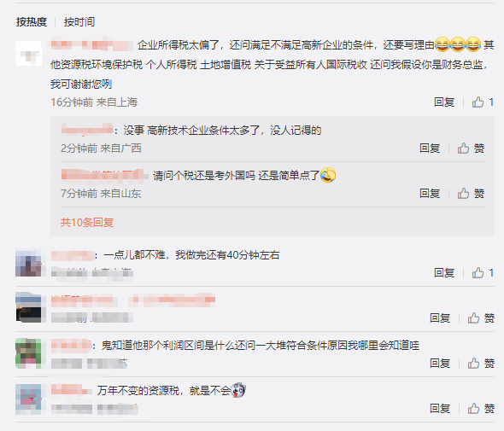Like the reply asking about 个税还是考外国吗
Viewport: 504px width, 431px height.
(x=471, y=194)
